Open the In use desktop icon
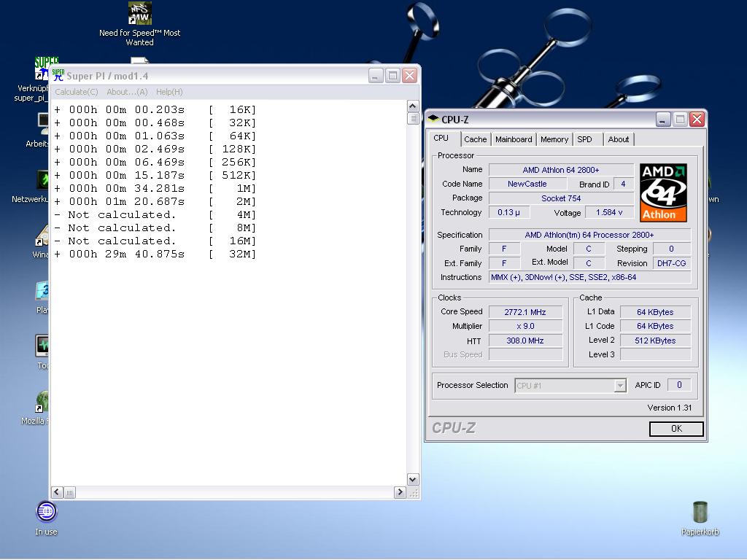The image size is (747, 560). [46, 511]
